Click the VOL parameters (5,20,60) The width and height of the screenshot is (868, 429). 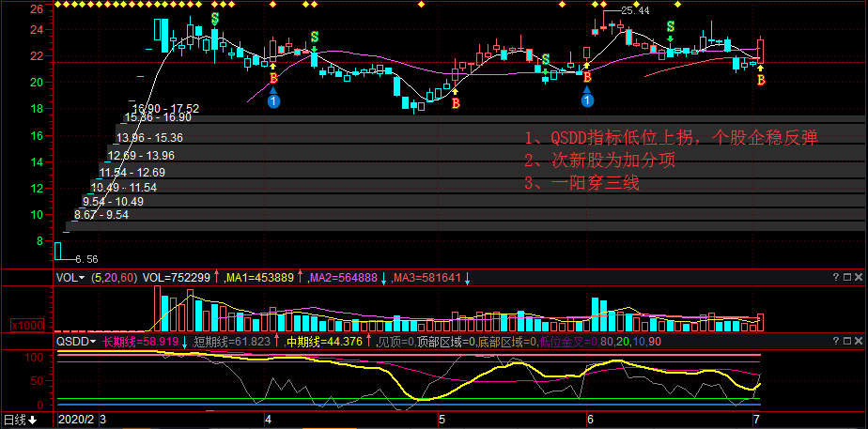pos(114,278)
